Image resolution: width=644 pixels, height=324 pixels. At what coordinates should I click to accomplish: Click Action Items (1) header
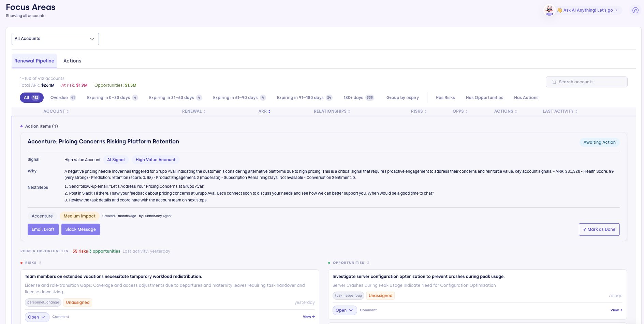42,126
